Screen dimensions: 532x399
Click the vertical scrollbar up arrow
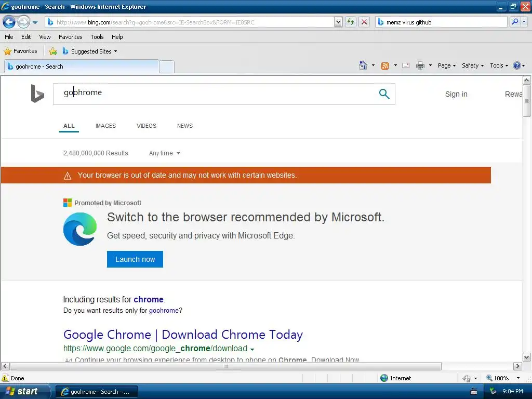[527, 81]
